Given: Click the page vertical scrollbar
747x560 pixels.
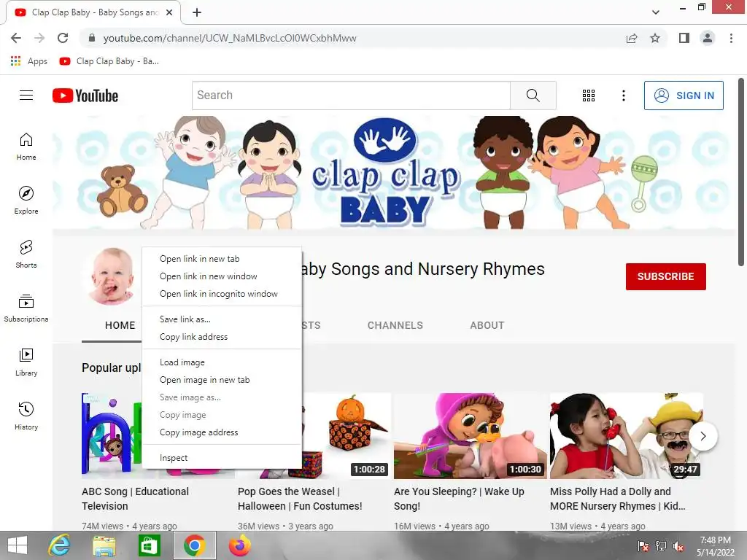Looking at the screenshot, I should click(741, 172).
